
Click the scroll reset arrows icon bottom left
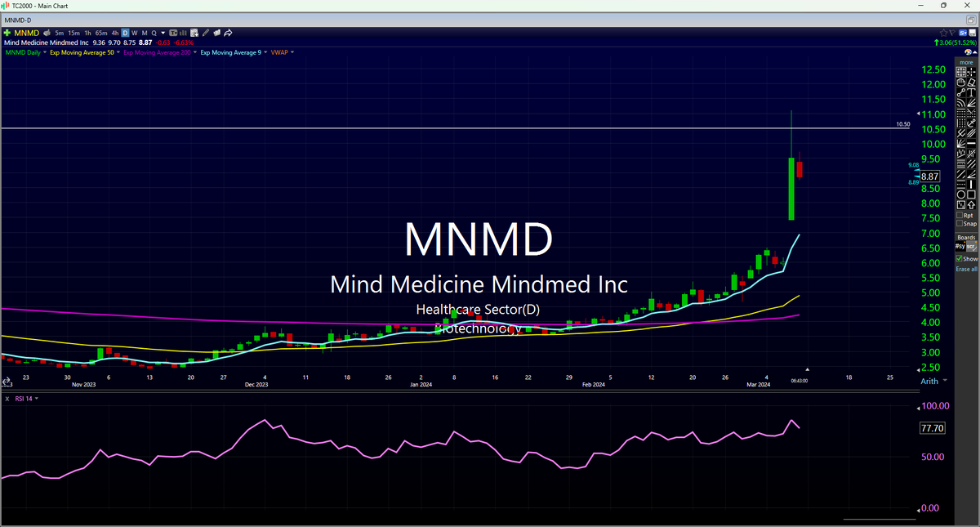point(6,382)
